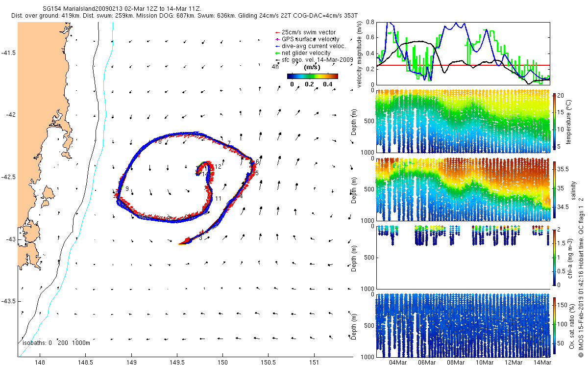Click the chl-a (mg m-3) vertical colorbar
This screenshot has width=588, height=368.
point(555,257)
